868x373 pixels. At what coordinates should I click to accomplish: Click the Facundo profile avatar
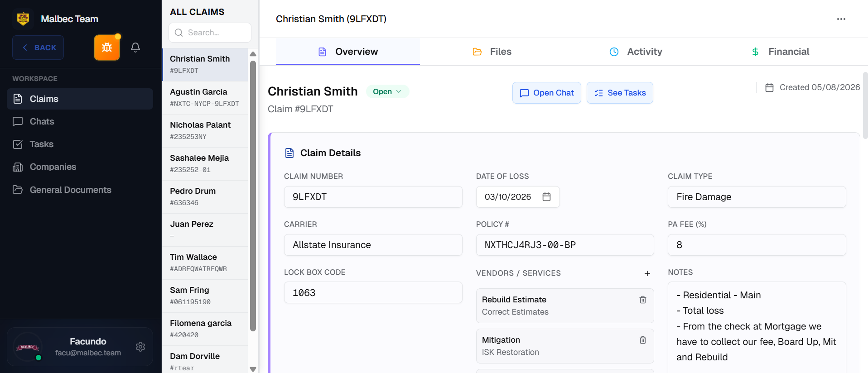pyautogui.click(x=28, y=347)
